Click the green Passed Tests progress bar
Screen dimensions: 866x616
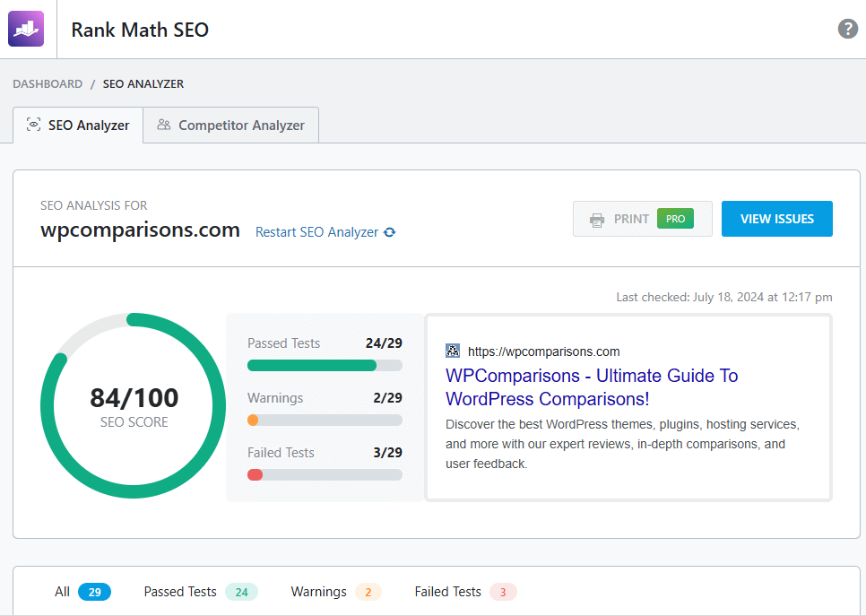[x=312, y=365]
